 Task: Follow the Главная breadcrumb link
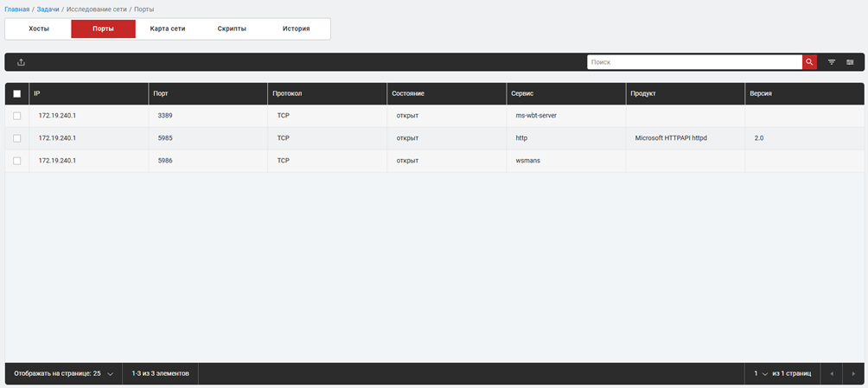17,9
